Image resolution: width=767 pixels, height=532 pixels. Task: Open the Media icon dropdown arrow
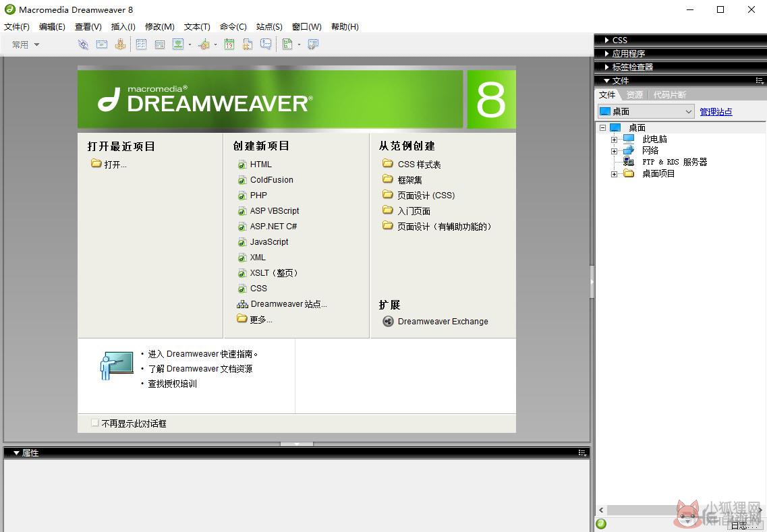coord(215,45)
